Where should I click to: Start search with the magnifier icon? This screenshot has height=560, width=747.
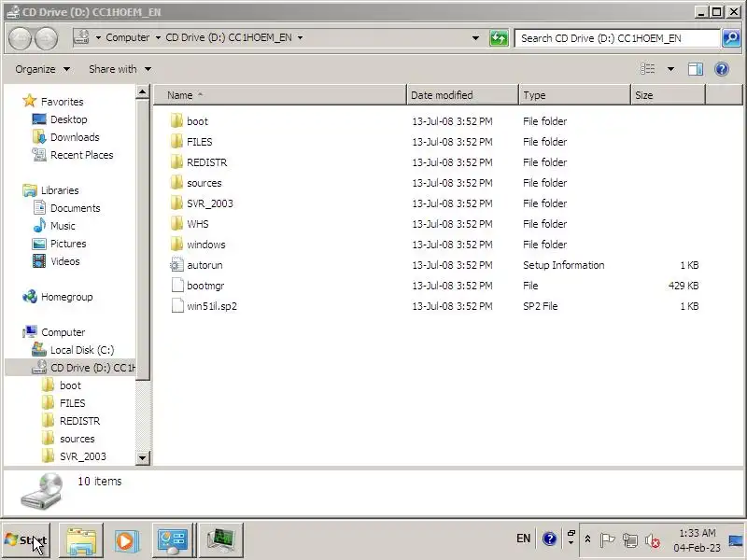click(731, 38)
